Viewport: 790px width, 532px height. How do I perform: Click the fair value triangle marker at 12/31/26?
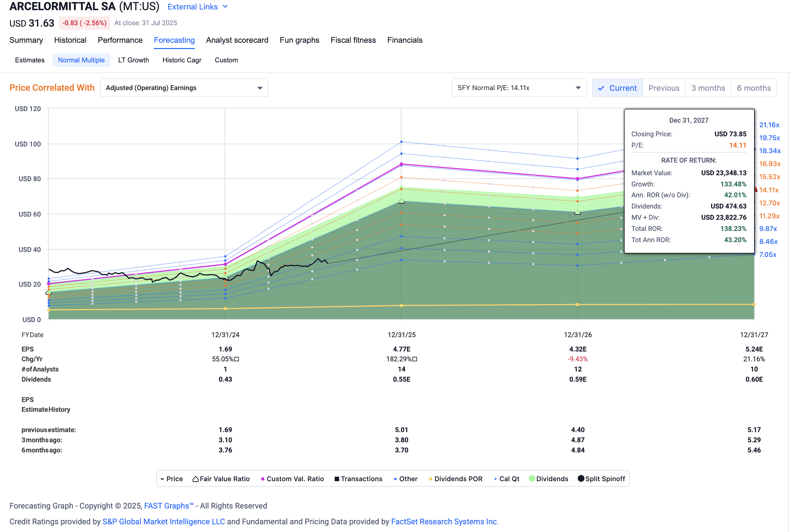pyautogui.click(x=578, y=212)
